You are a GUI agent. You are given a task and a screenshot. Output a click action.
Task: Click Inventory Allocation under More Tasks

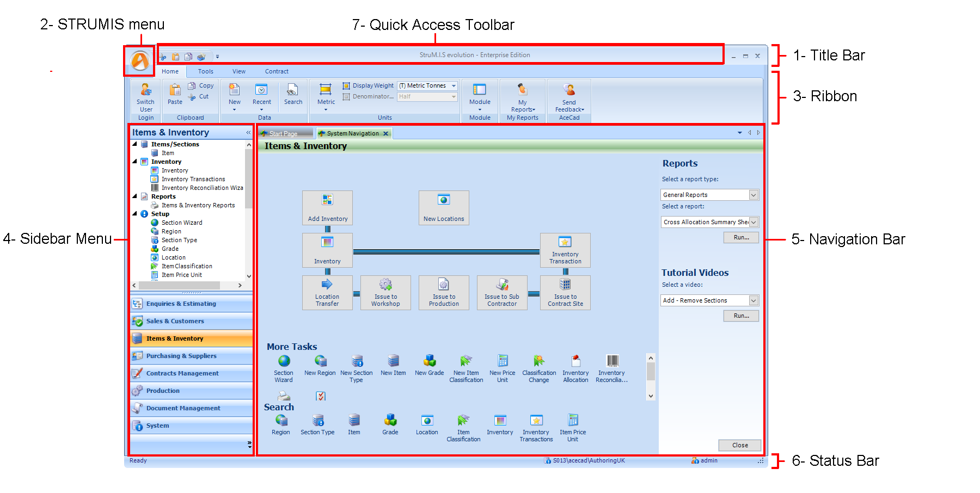click(x=575, y=369)
